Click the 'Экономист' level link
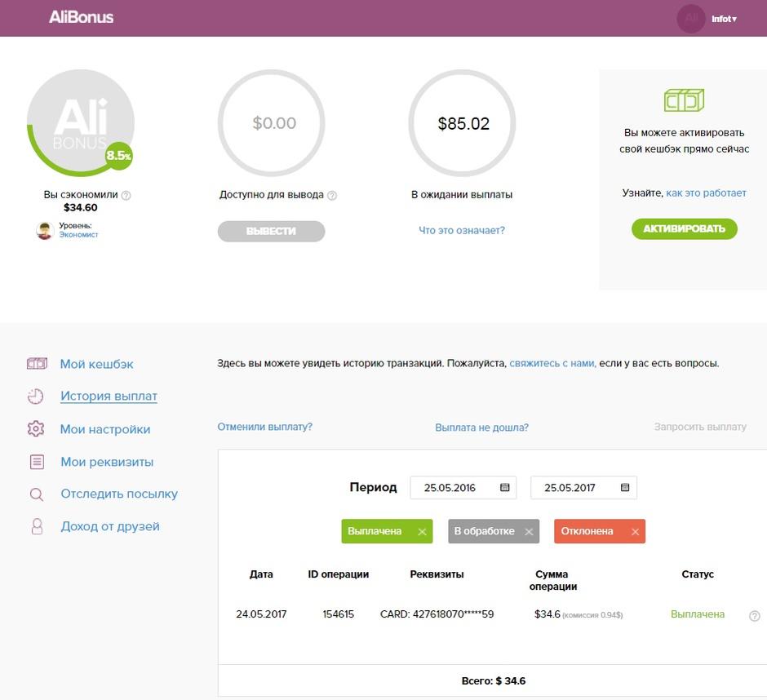The height and width of the screenshot is (700, 767). pyautogui.click(x=79, y=235)
